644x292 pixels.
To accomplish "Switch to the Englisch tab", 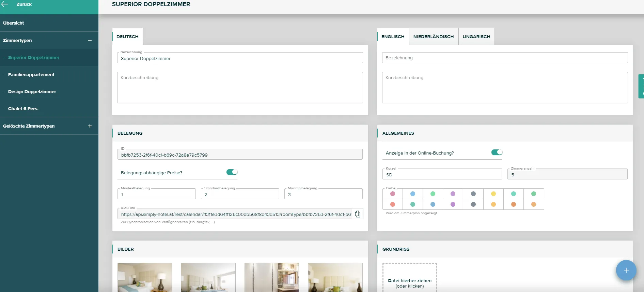I will pyautogui.click(x=393, y=36).
